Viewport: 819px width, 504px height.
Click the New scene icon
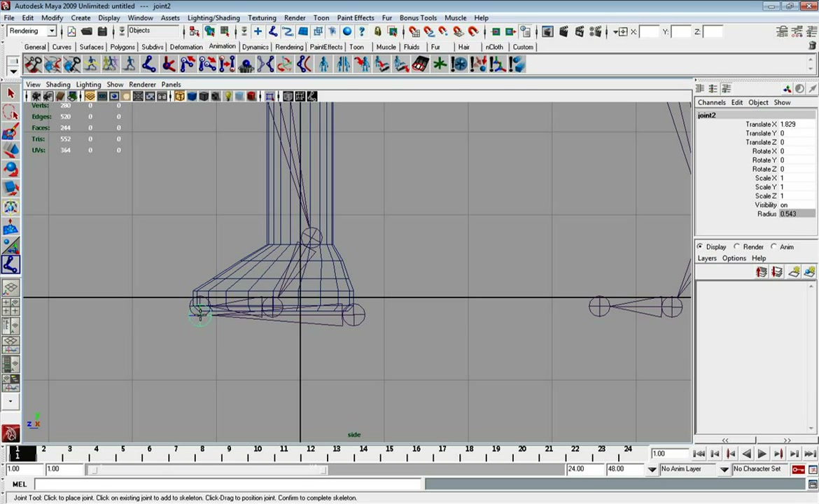[71, 32]
